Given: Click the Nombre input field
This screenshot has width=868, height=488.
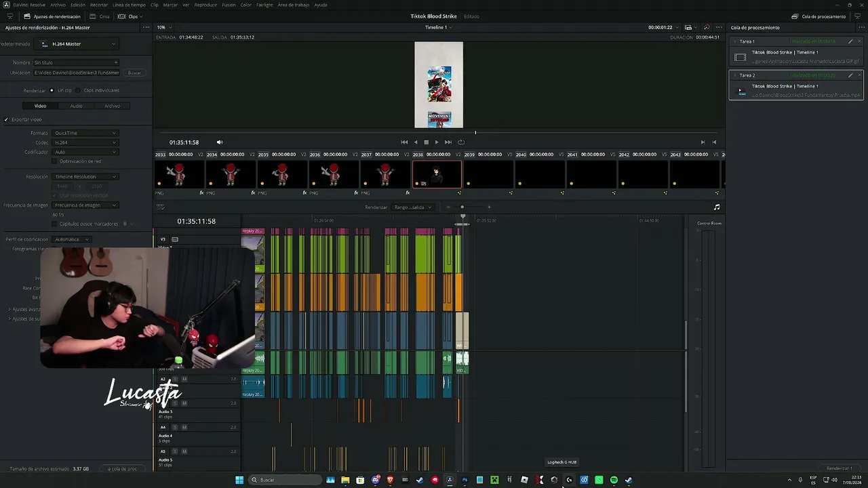Looking at the screenshot, I should [x=76, y=62].
